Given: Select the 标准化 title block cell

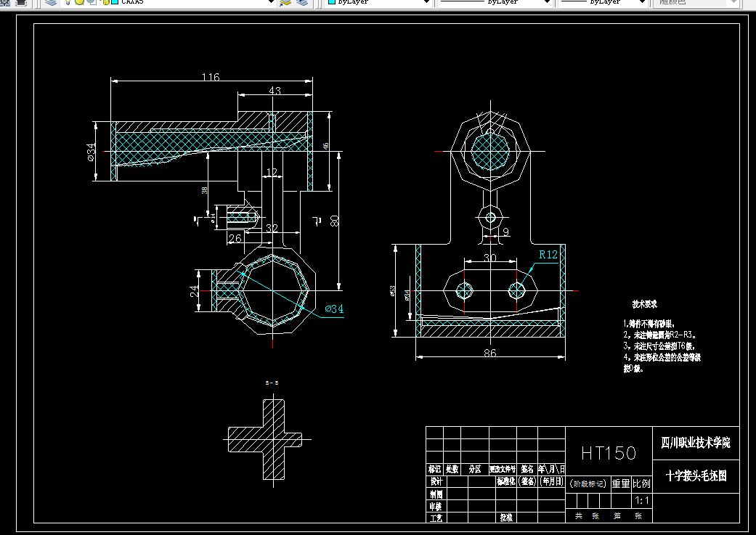Looking at the screenshot, I should click(505, 481).
